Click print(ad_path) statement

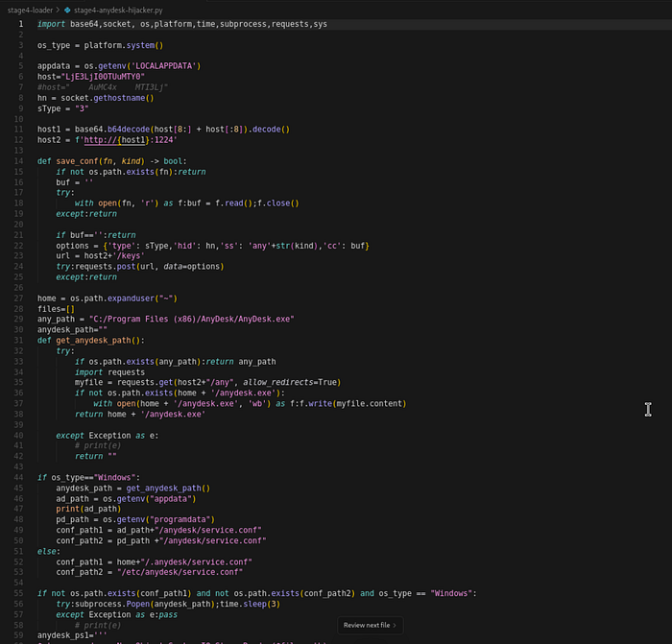click(x=88, y=509)
